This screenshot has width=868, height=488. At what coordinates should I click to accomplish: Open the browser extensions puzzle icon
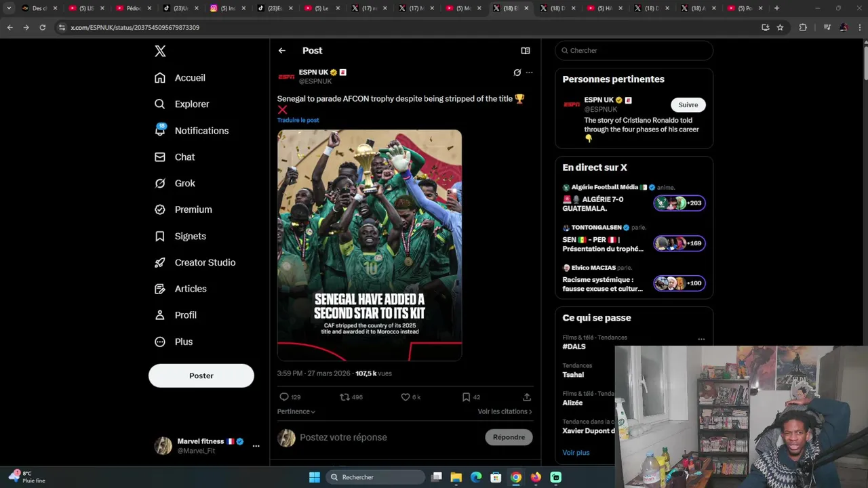coord(803,28)
